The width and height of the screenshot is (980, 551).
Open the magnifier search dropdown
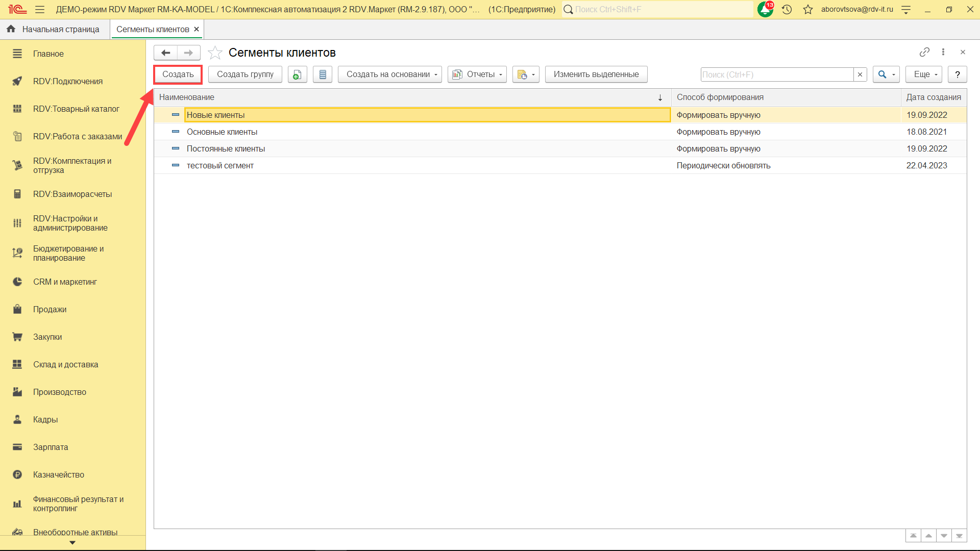pos(886,74)
